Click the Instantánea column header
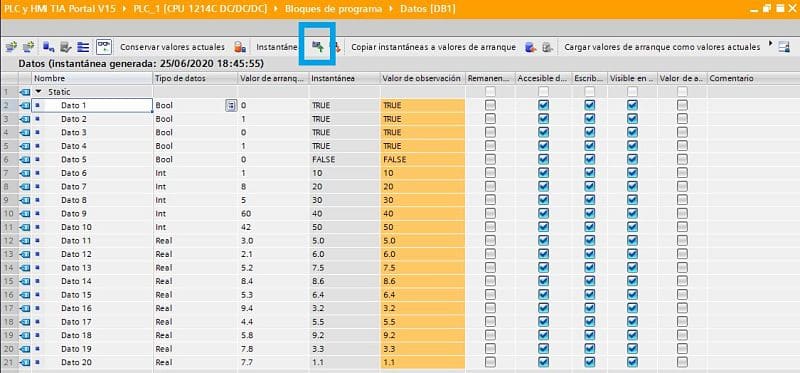Viewport: 800px width, 373px height. pos(344,79)
